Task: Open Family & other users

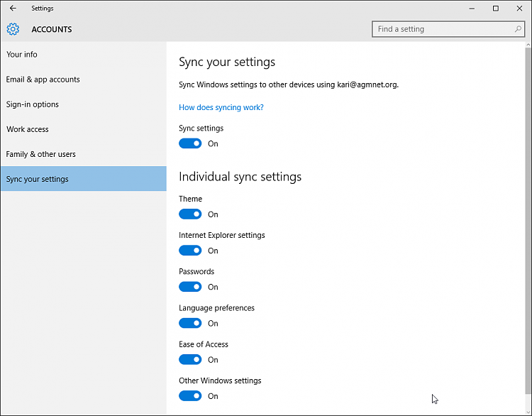Action: tap(84, 154)
